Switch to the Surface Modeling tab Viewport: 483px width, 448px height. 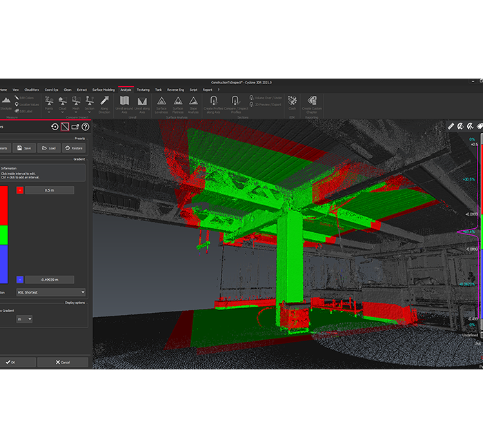[103, 90]
